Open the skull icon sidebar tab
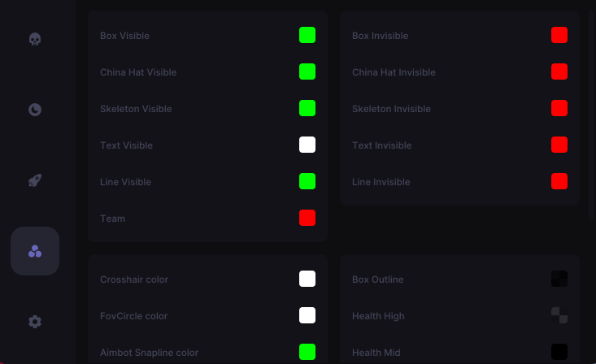The image size is (596, 364). [35, 39]
